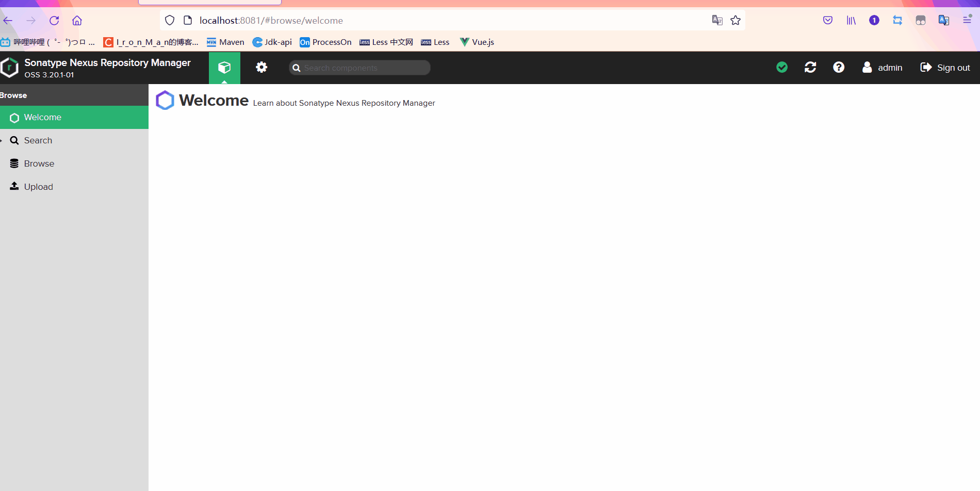
Task: Open Upload in the sidebar
Action: coord(74,187)
